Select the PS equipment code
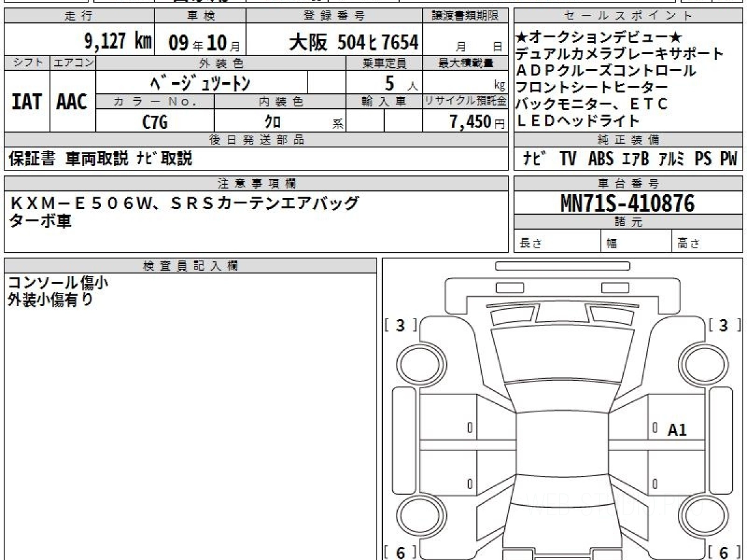 (703, 159)
